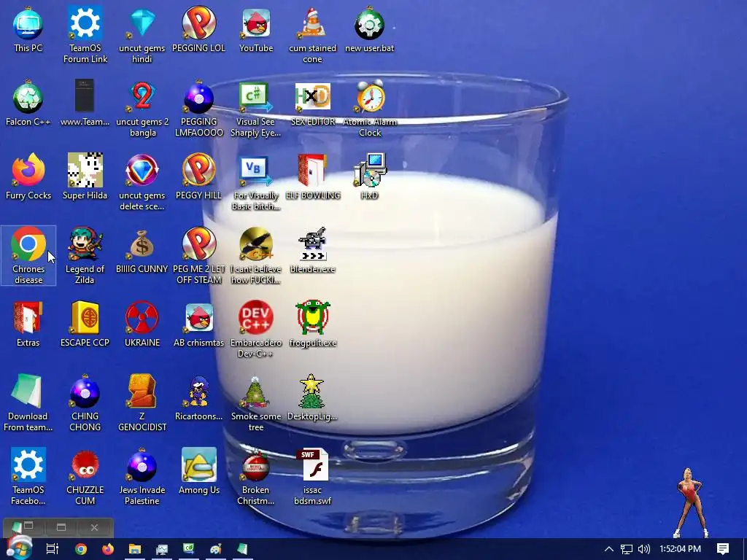The image size is (747, 560).
Task: Open the volume control tray icon
Action: [x=644, y=549]
